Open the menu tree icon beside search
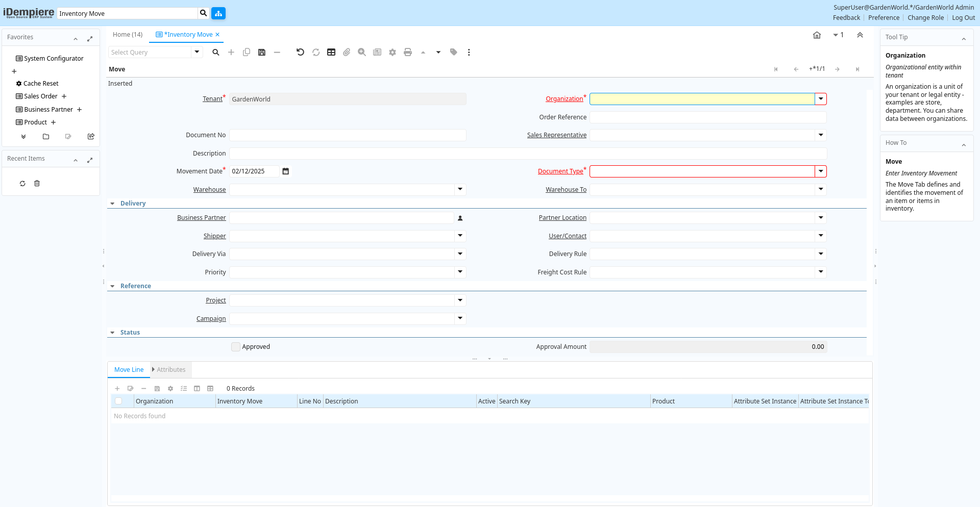The width and height of the screenshot is (980, 507). pyautogui.click(x=218, y=13)
